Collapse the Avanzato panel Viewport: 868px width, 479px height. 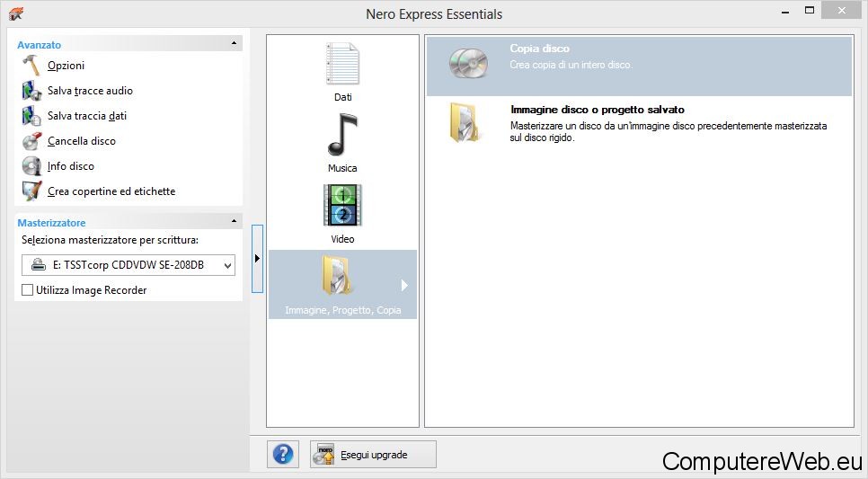coord(234,43)
